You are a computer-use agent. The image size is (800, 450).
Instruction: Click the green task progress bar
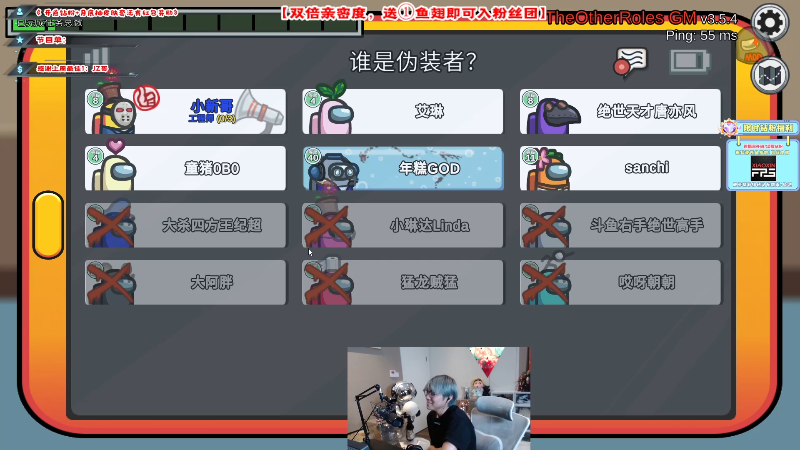186,23
